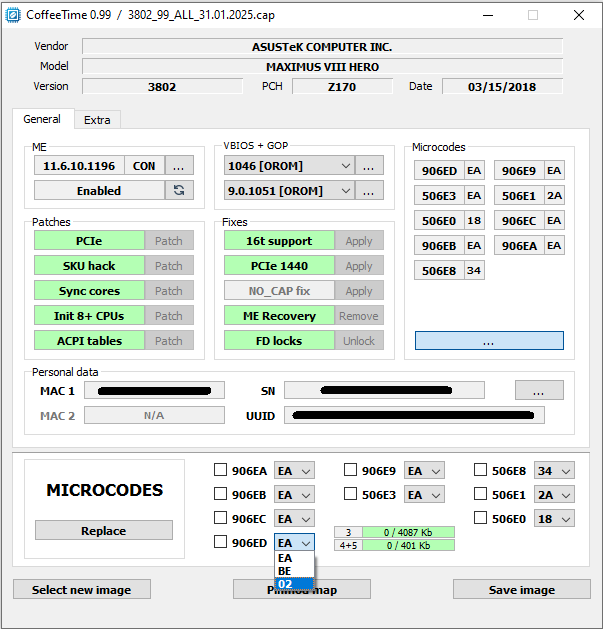Screen dimensions: 603x629
Task: Click Patch next to ACPI tables
Action: point(169,340)
